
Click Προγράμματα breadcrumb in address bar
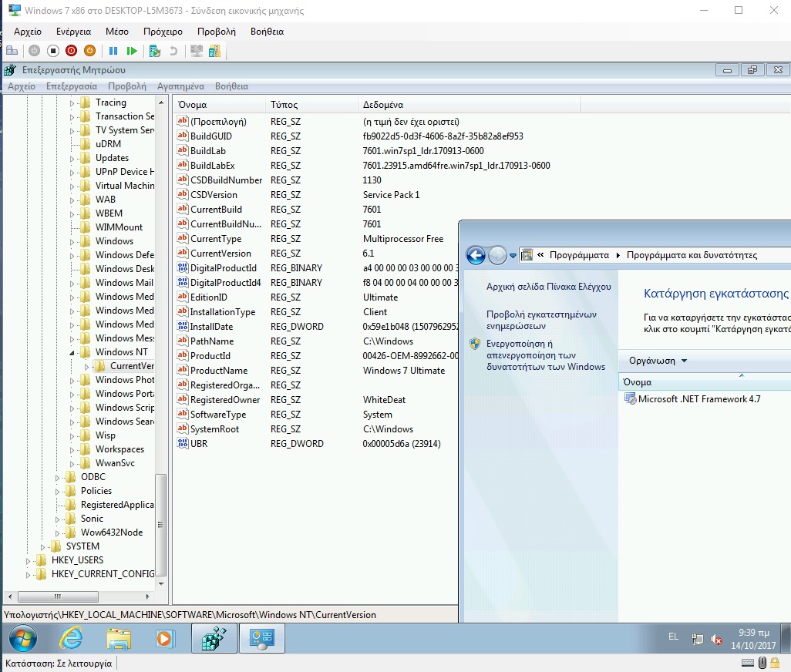point(579,255)
